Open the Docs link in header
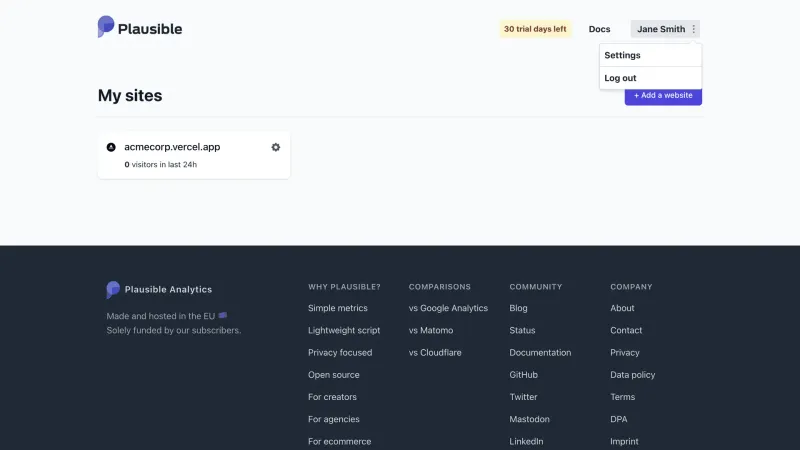The height and width of the screenshot is (450, 800). tap(599, 29)
